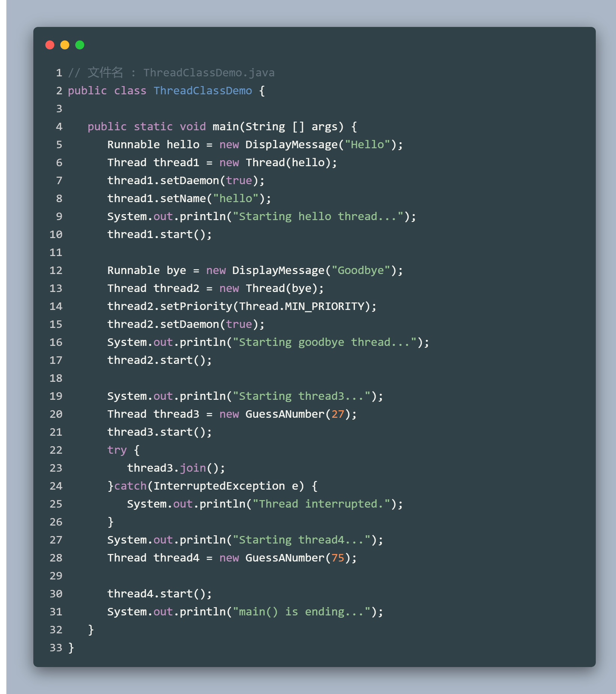The width and height of the screenshot is (616, 694).
Task: Click line number 33
Action: click(56, 648)
